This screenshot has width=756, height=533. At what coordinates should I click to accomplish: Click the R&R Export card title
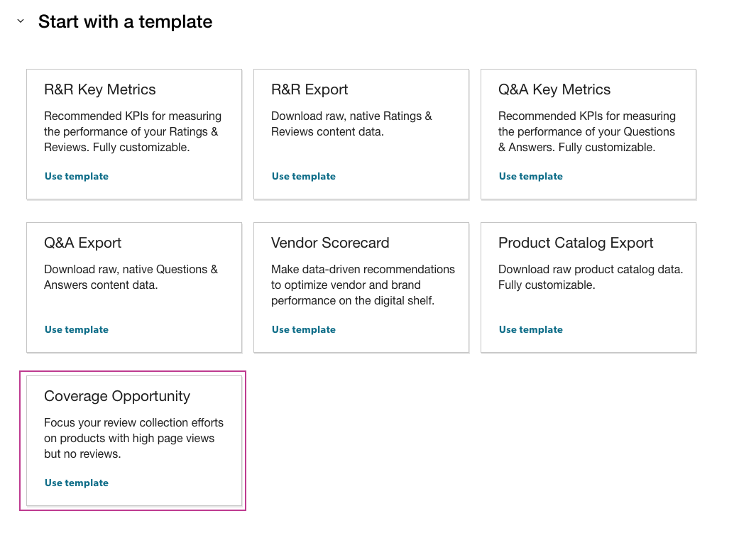point(309,89)
